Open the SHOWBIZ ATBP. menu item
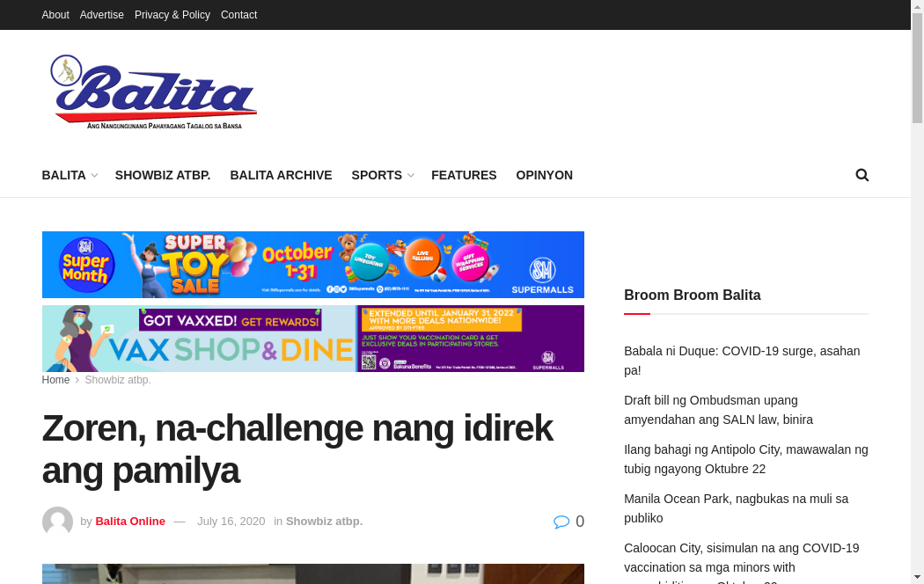The width and height of the screenshot is (924, 584). coord(163,175)
